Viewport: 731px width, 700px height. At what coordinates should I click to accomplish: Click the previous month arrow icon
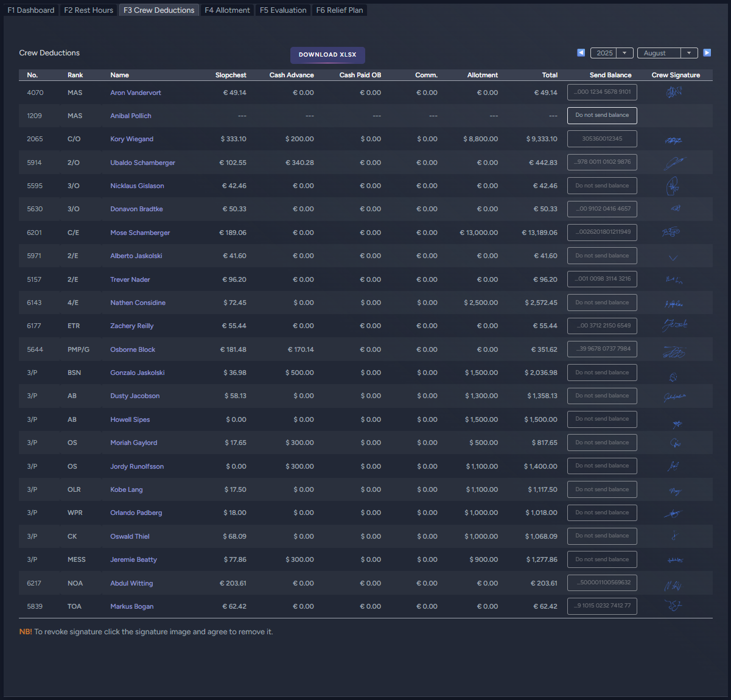[581, 53]
